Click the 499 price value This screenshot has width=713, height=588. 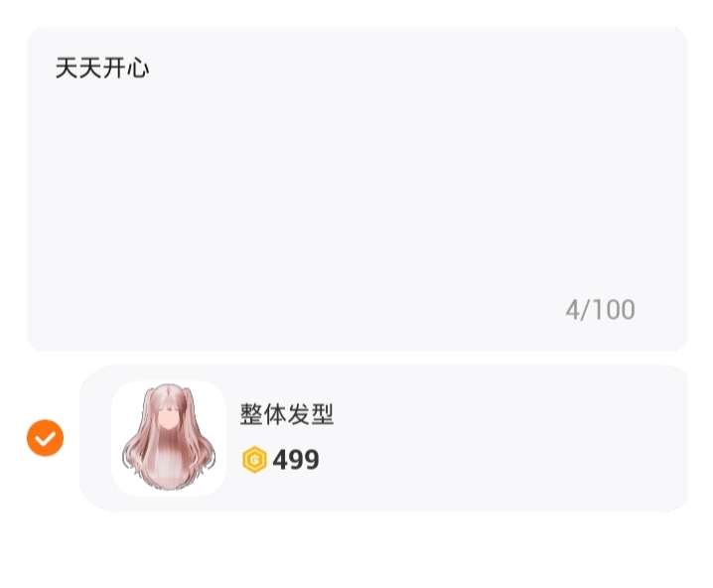point(296,460)
